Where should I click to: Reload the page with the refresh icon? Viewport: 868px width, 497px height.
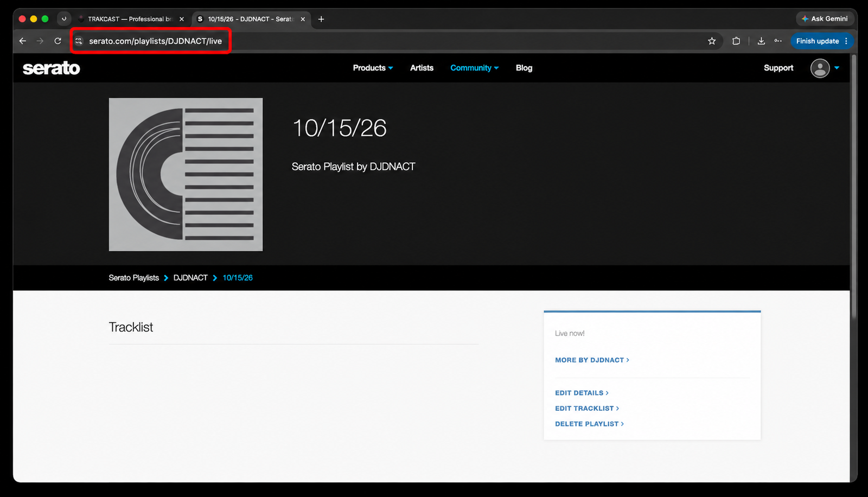(58, 41)
